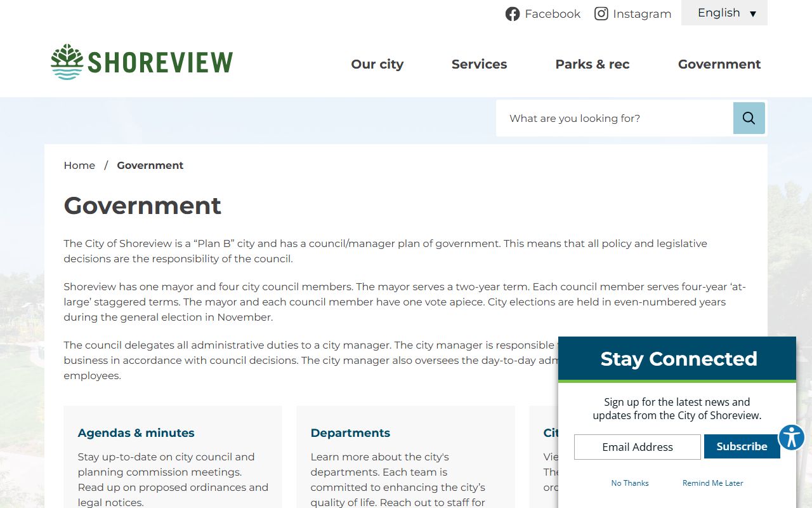Click the Facebook text label

553,14
